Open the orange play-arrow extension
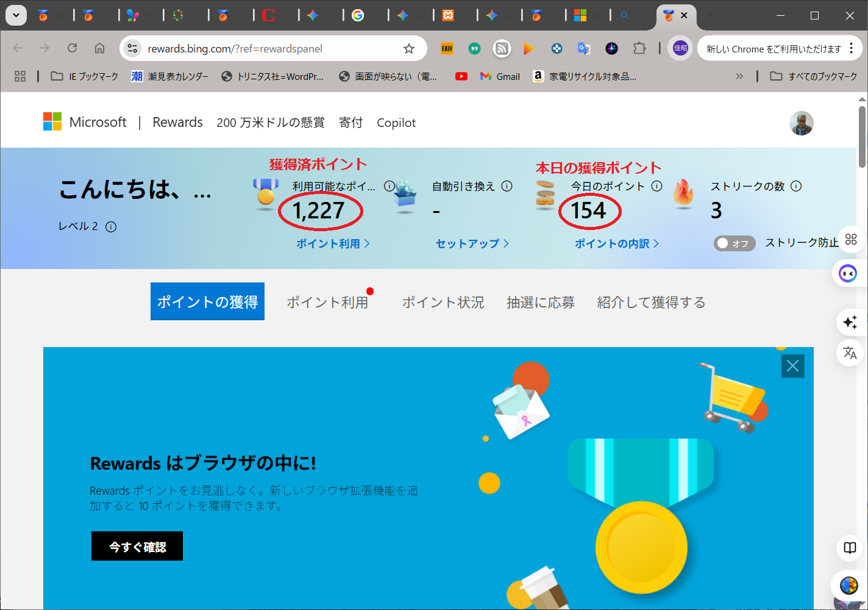 tap(529, 48)
